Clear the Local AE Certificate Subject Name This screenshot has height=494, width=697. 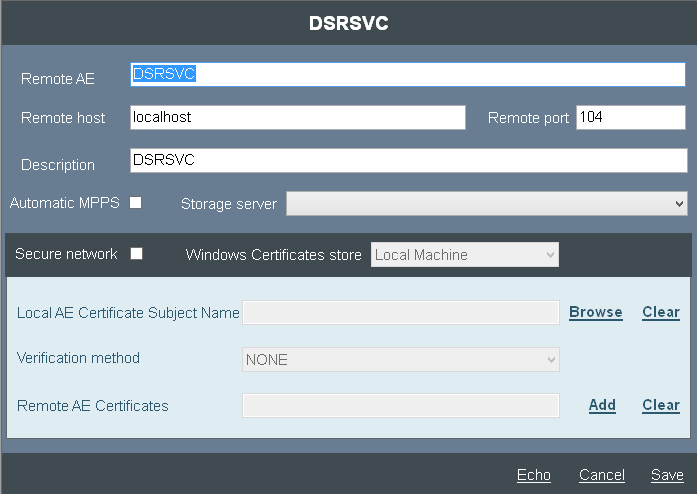click(x=660, y=312)
